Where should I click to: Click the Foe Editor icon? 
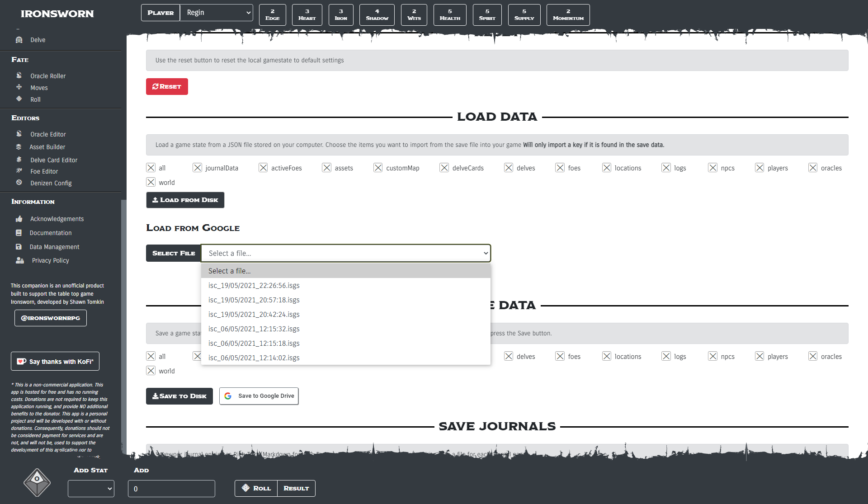pyautogui.click(x=19, y=171)
